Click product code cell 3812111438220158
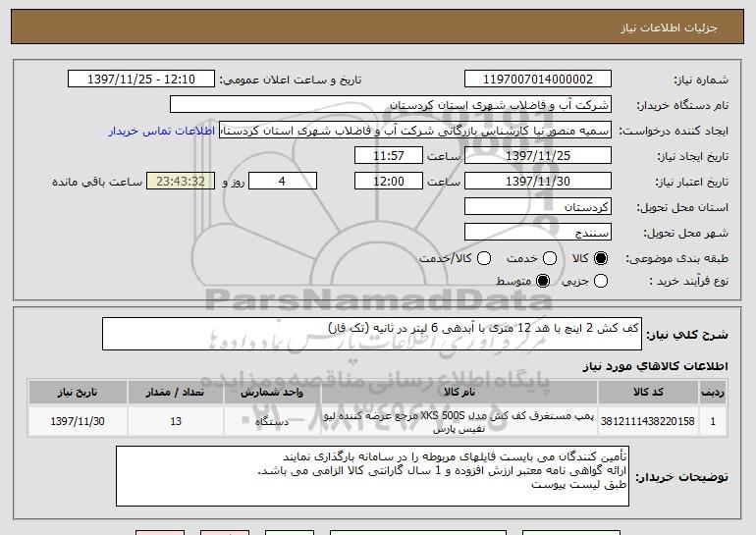The width and height of the screenshot is (756, 535). 648,421
